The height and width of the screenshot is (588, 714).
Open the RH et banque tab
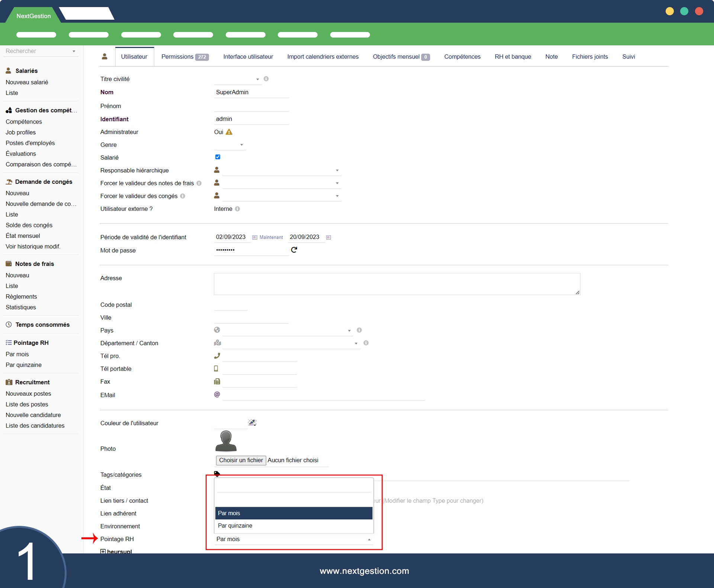pyautogui.click(x=513, y=57)
